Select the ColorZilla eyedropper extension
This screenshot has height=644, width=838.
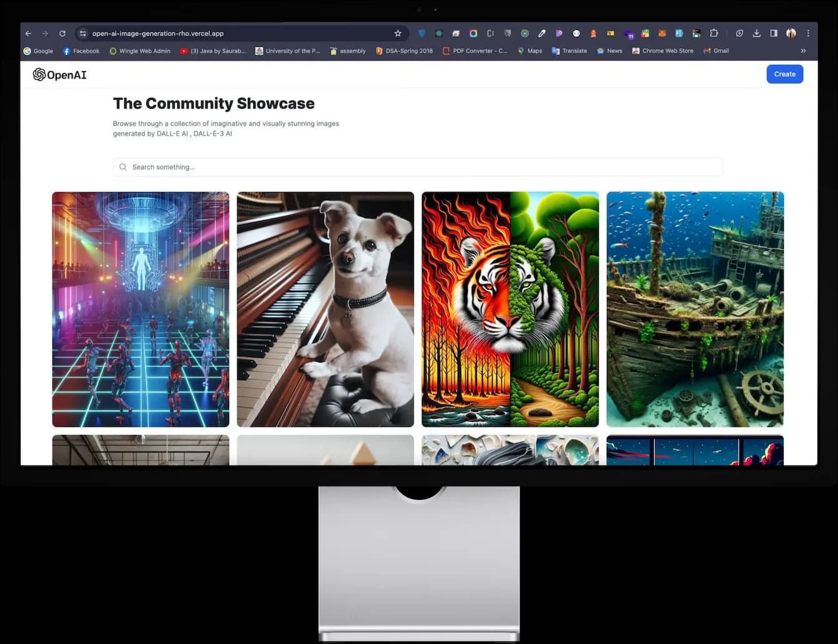coord(541,33)
